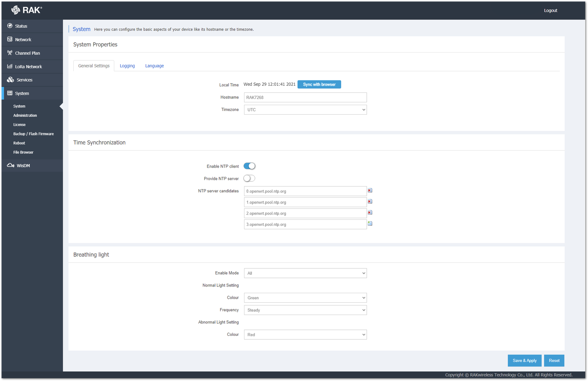Click the 'System Properties' heading
Viewport: 588px width, 381px height.
[x=95, y=44]
